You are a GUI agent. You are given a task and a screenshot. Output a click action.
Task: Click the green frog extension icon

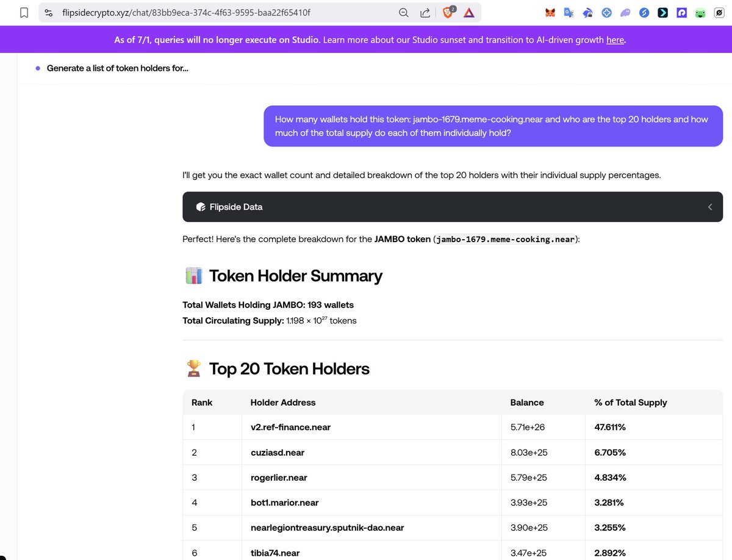(701, 12)
